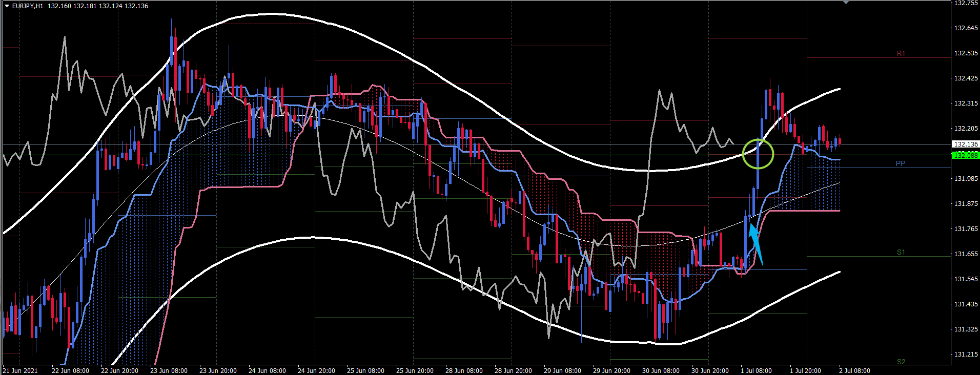Click the 1 Jul 08:00 time label

coord(756,370)
